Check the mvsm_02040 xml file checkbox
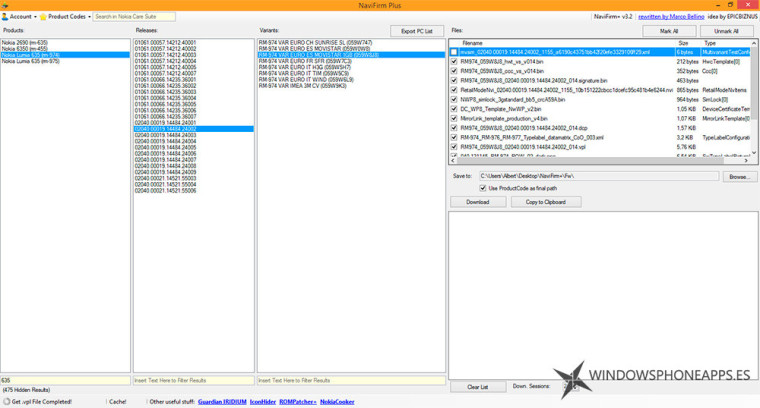Image resolution: width=760 pixels, height=408 pixels. tap(454, 52)
